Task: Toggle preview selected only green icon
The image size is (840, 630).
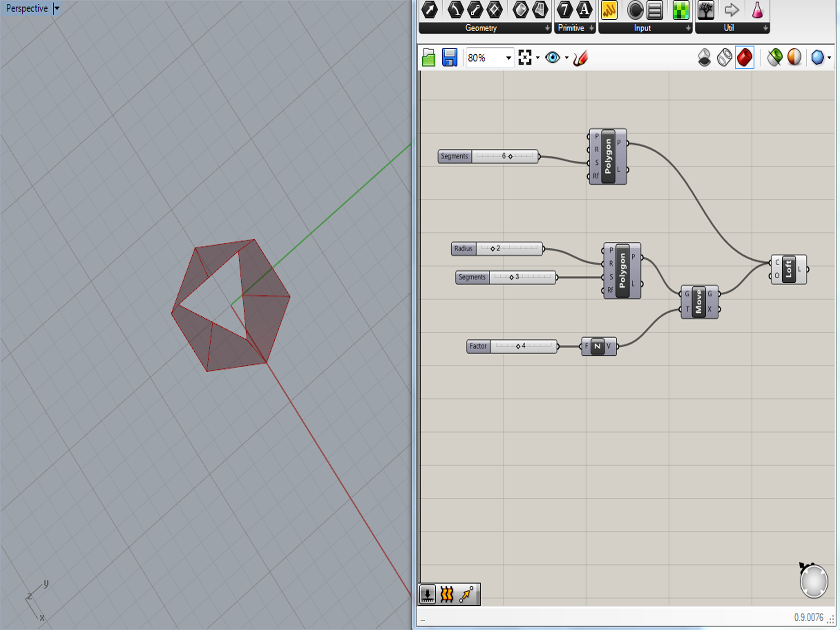Action: click(x=775, y=58)
